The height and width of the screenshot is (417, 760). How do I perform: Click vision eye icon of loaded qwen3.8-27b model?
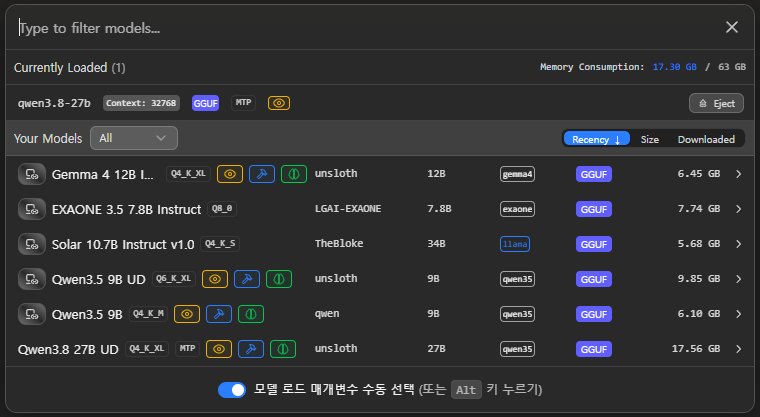point(279,103)
